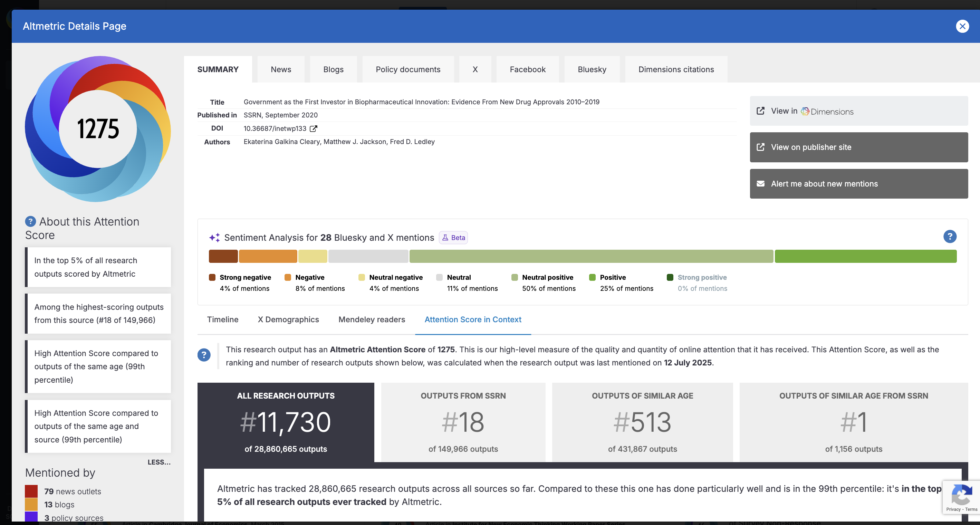The width and height of the screenshot is (980, 525).
Task: Open the Bluesky tab
Action: 592,69
